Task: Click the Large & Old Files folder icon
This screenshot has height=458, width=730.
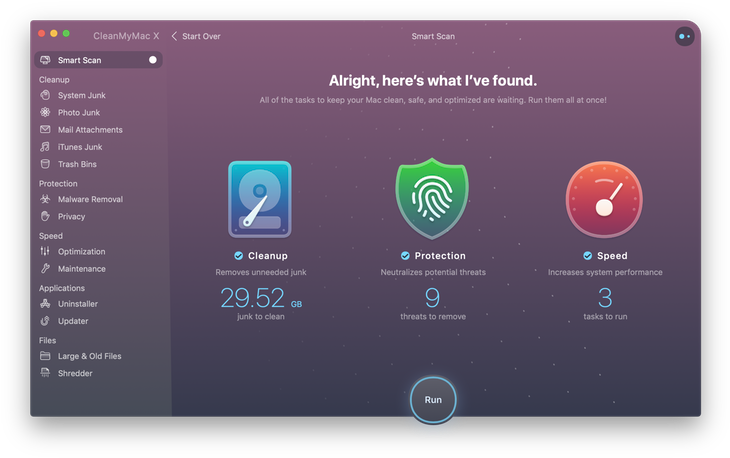Action: click(x=45, y=356)
